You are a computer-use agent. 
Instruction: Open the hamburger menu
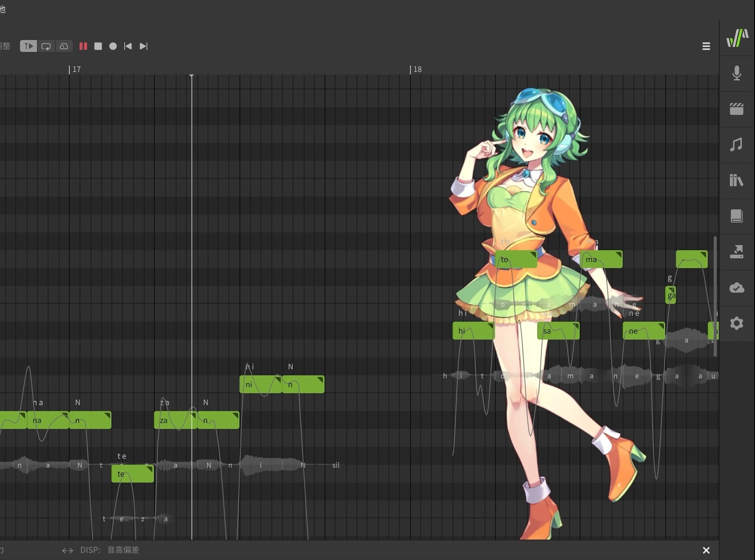(706, 46)
